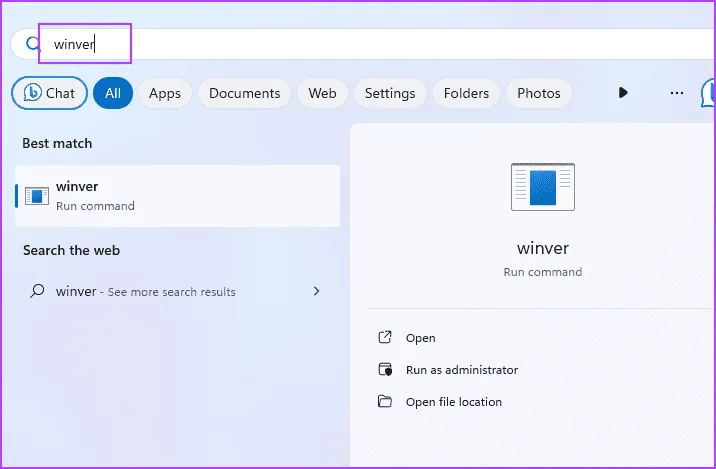Click the web search magnifier icon
Viewport: 716px width, 469px height.
(37, 291)
